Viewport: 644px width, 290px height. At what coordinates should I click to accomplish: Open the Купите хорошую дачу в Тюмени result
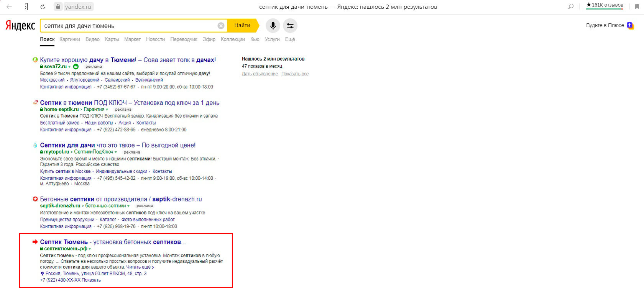[x=128, y=60]
